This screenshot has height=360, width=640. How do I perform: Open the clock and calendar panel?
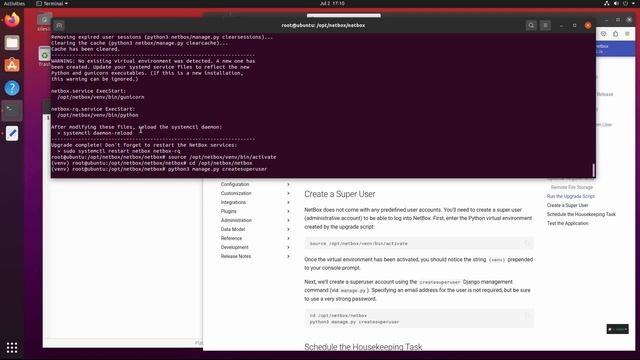click(332, 3)
